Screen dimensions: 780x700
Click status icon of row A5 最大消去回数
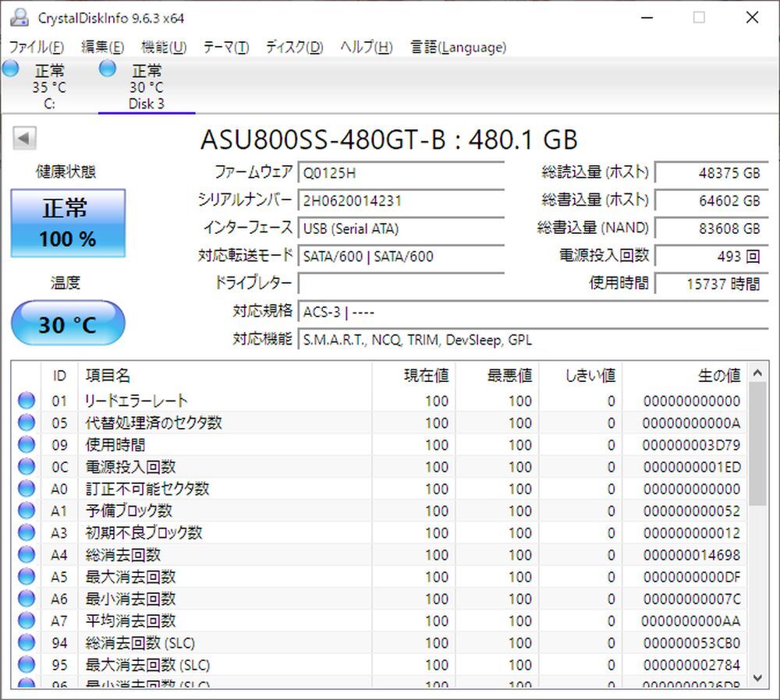27,576
